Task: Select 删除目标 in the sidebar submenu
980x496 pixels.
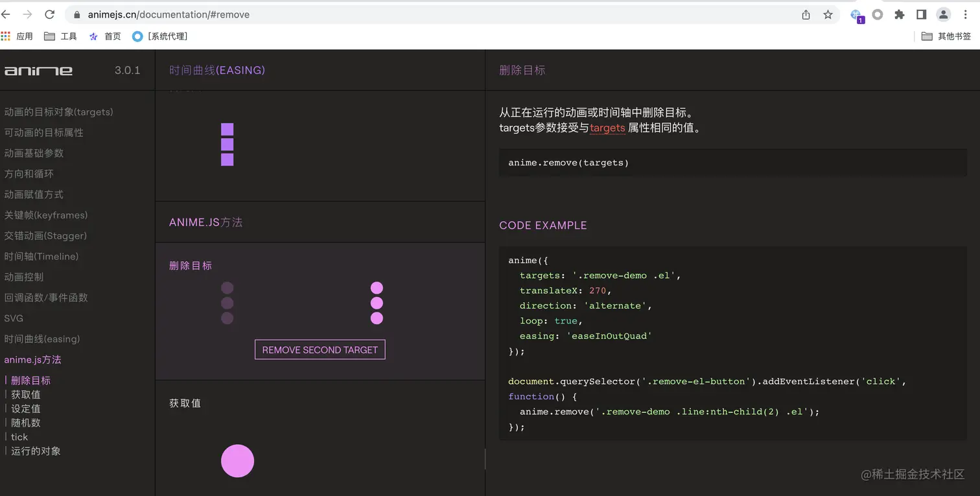Action: click(x=30, y=381)
